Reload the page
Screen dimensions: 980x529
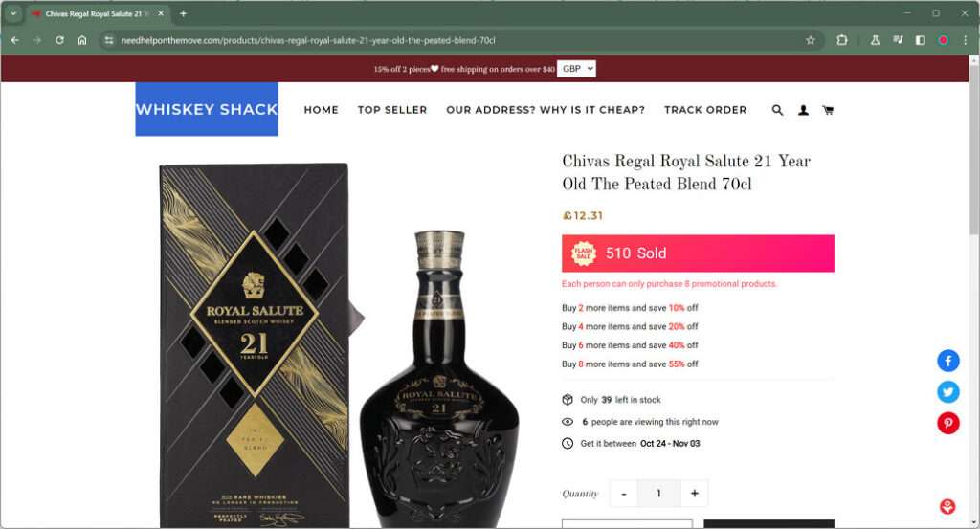point(59,40)
